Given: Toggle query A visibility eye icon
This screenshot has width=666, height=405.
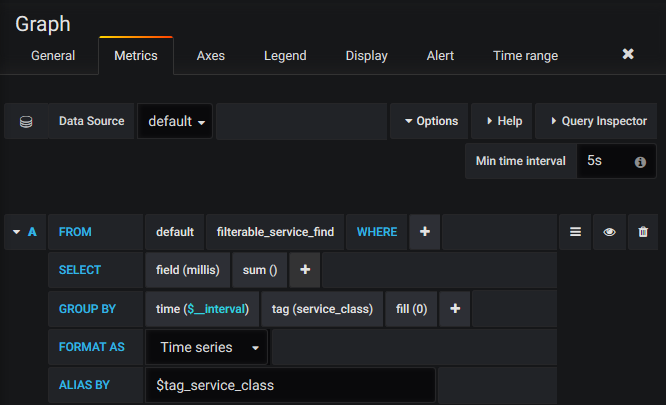Looking at the screenshot, I should click(x=609, y=231).
